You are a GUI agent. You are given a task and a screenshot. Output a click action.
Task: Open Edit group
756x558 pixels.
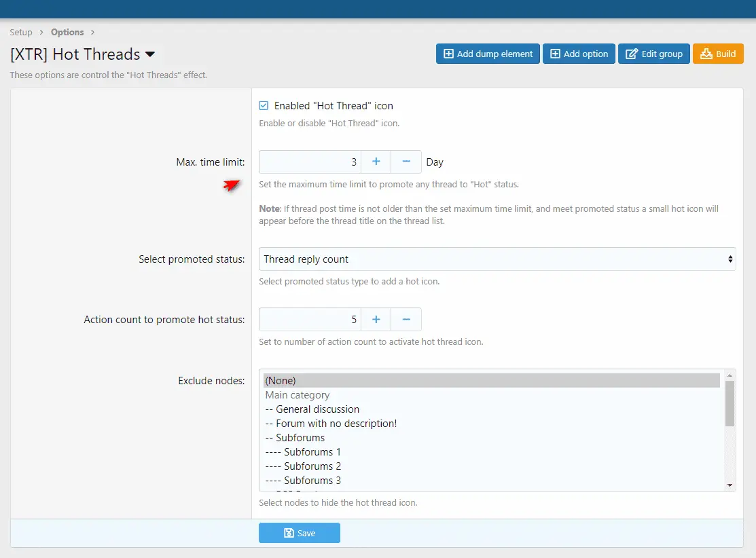pos(654,54)
